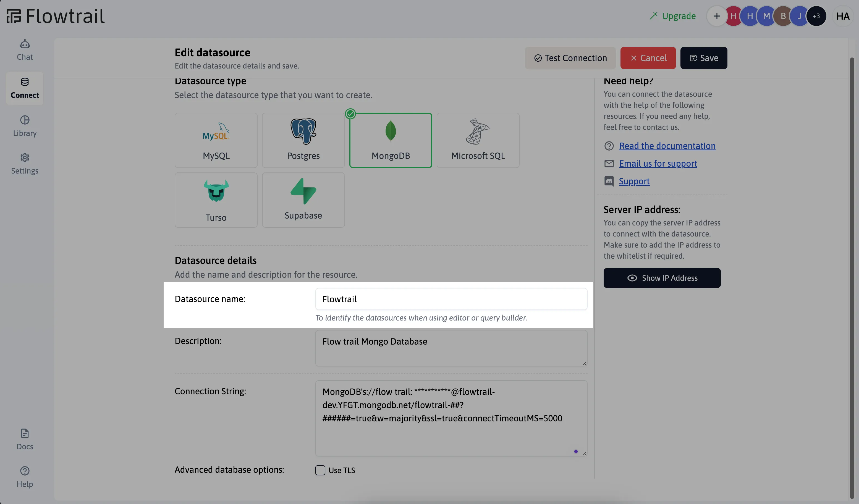This screenshot has width=859, height=504.
Task: Click the question mark documentation icon
Action: (x=609, y=146)
